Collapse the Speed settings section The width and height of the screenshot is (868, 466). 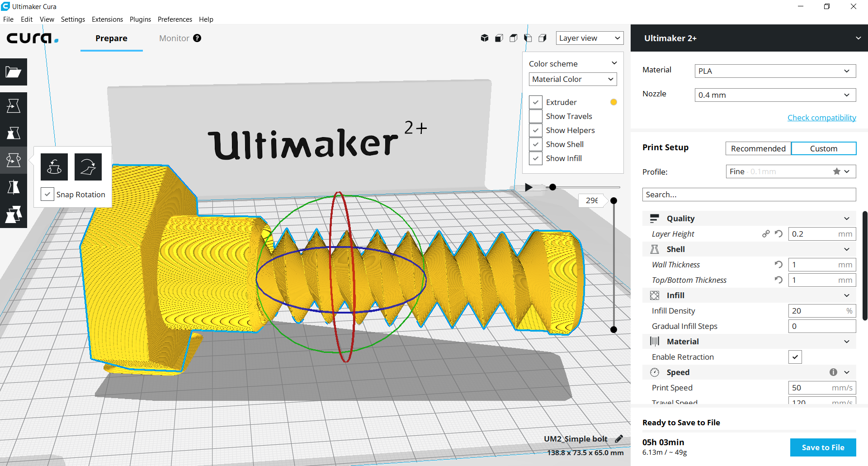pyautogui.click(x=846, y=372)
